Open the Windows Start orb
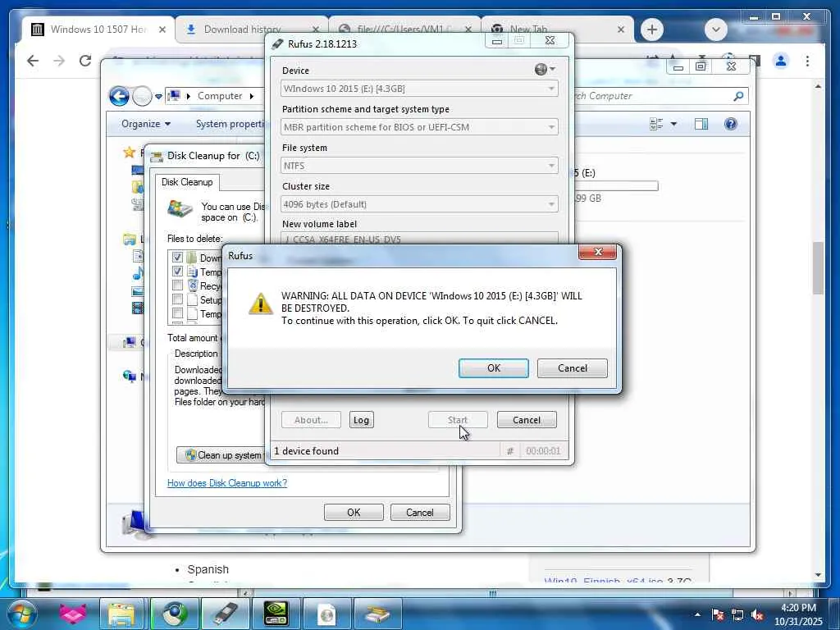840x630 pixels. click(x=21, y=614)
